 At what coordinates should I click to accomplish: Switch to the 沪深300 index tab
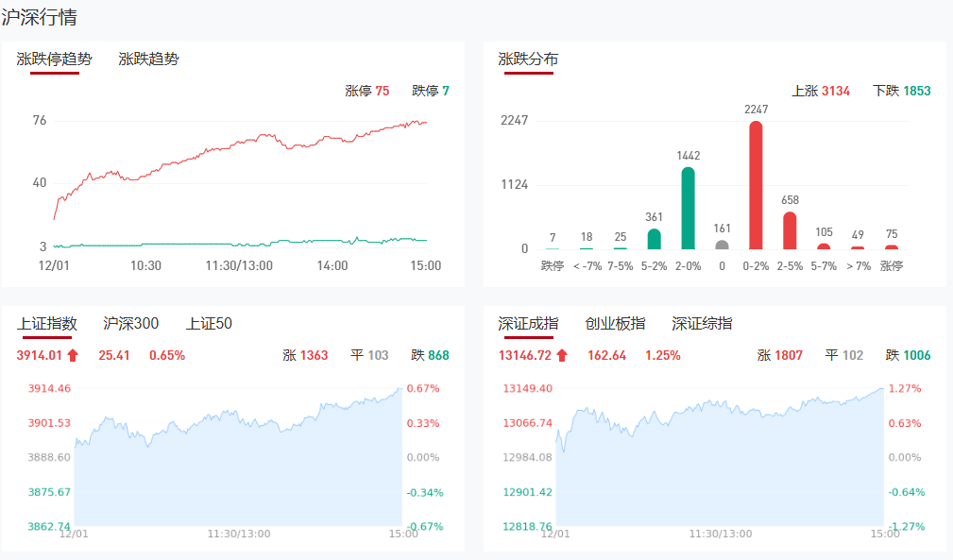tap(130, 324)
